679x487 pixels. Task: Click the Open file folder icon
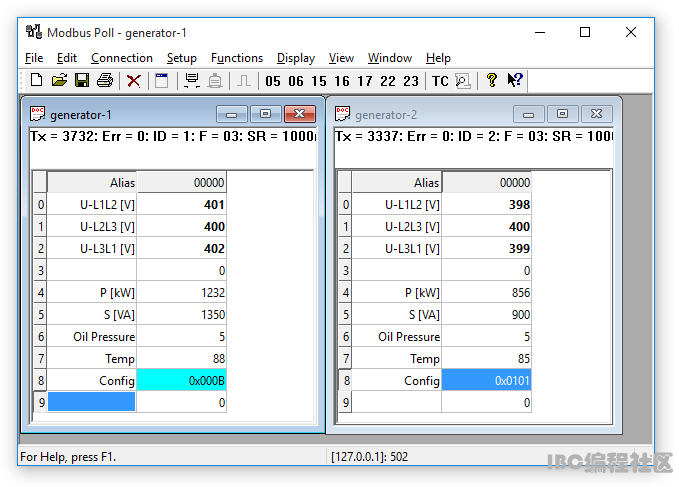pos(59,81)
